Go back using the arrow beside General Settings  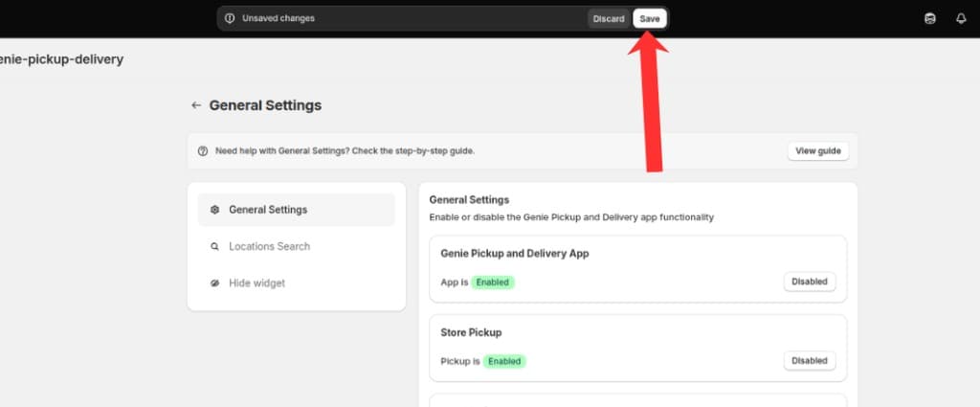click(x=196, y=105)
